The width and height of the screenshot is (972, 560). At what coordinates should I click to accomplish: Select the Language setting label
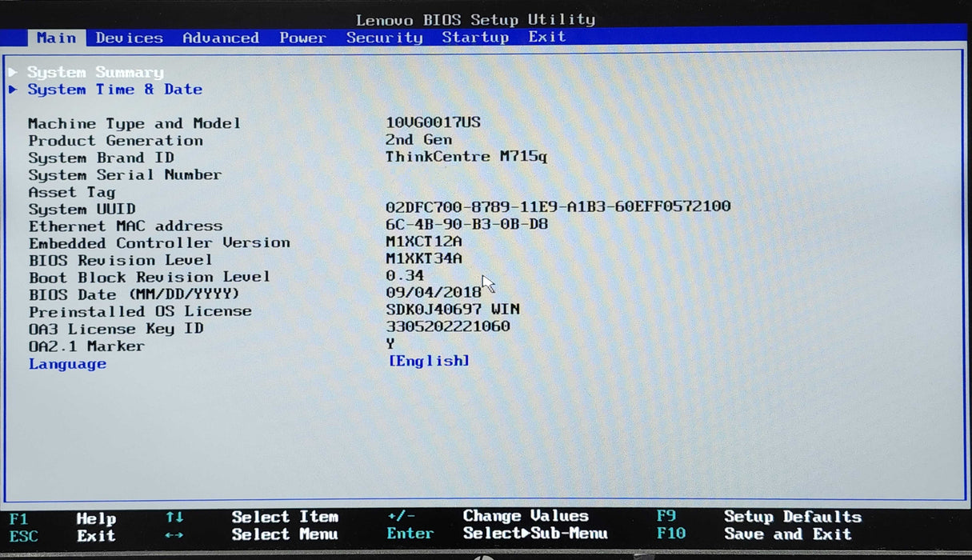click(x=67, y=364)
